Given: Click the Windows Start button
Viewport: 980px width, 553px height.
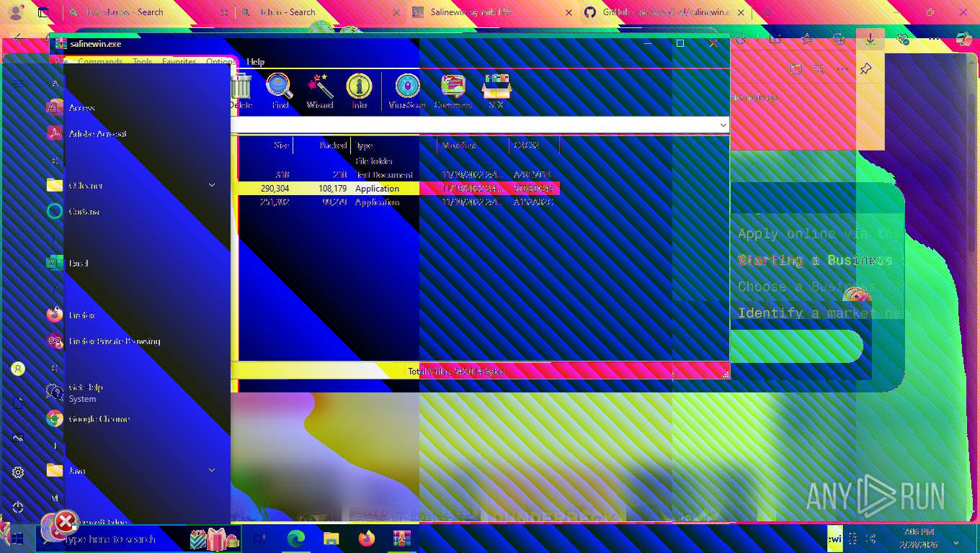Looking at the screenshot, I should point(17,538).
